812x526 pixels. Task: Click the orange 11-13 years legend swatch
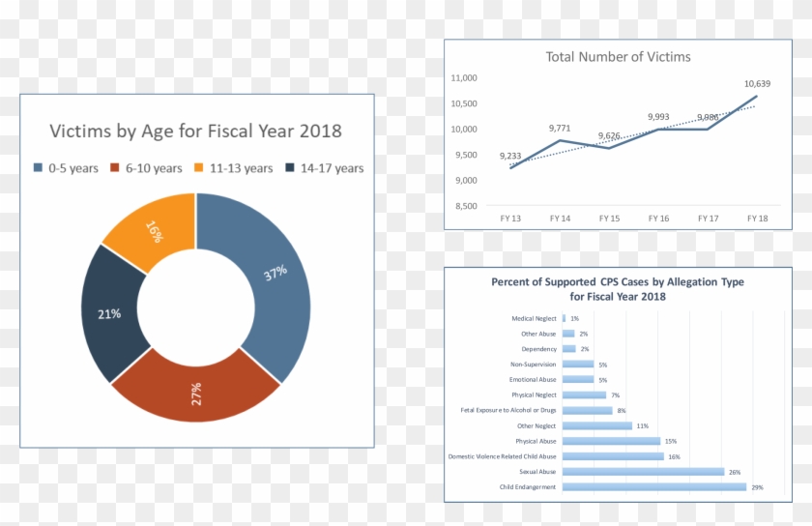(x=201, y=168)
